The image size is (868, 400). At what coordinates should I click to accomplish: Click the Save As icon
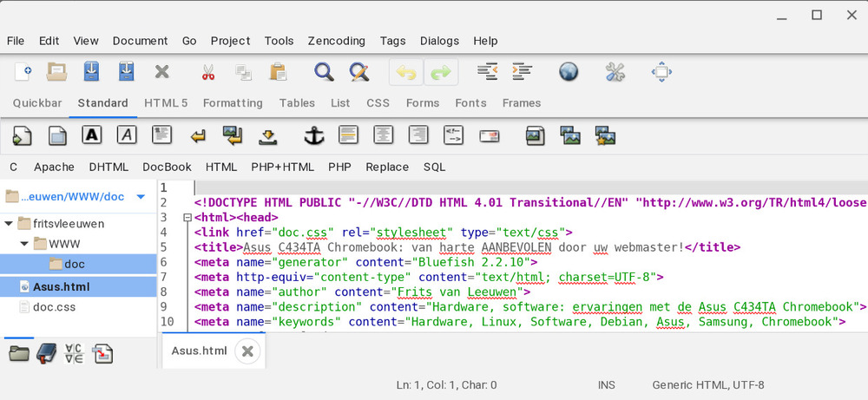pos(126,72)
